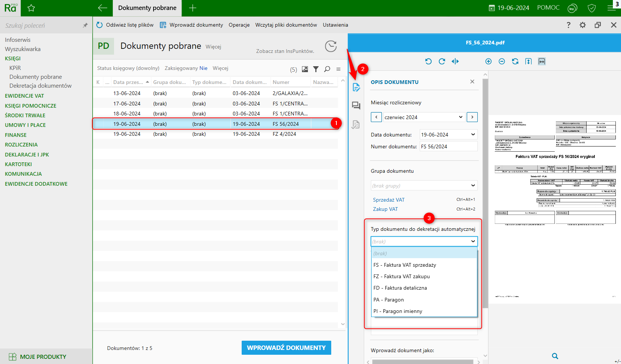
Task: Open Dekretacja dokumentów in the sidebar
Action: coord(40,85)
